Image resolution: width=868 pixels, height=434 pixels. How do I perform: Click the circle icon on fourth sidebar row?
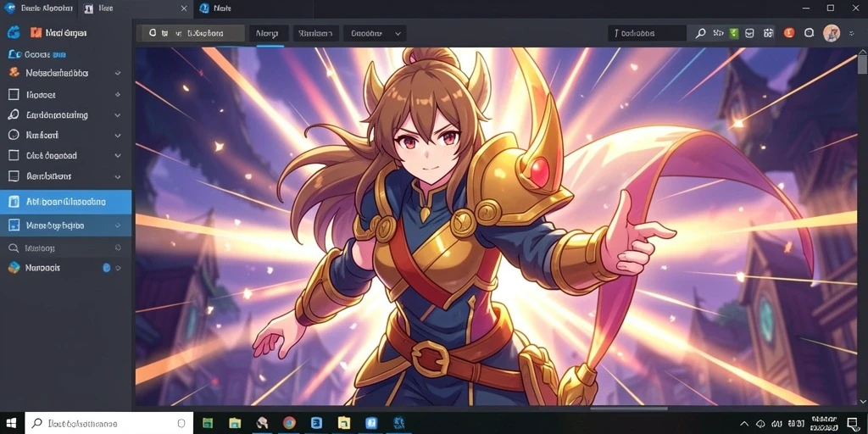click(14, 135)
